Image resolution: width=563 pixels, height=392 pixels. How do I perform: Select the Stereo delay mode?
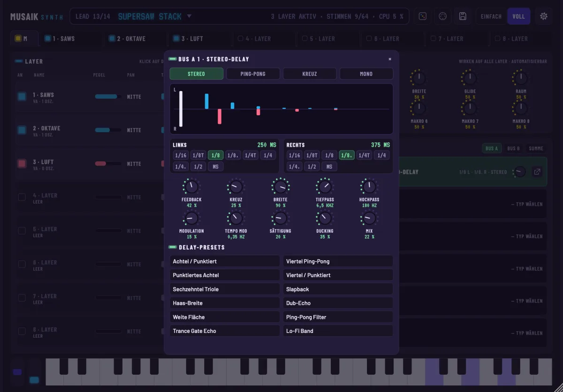click(x=197, y=74)
